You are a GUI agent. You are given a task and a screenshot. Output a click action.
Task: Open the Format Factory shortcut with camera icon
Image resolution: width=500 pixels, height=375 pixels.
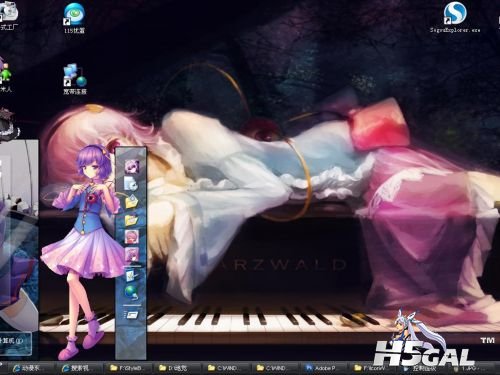(8, 15)
